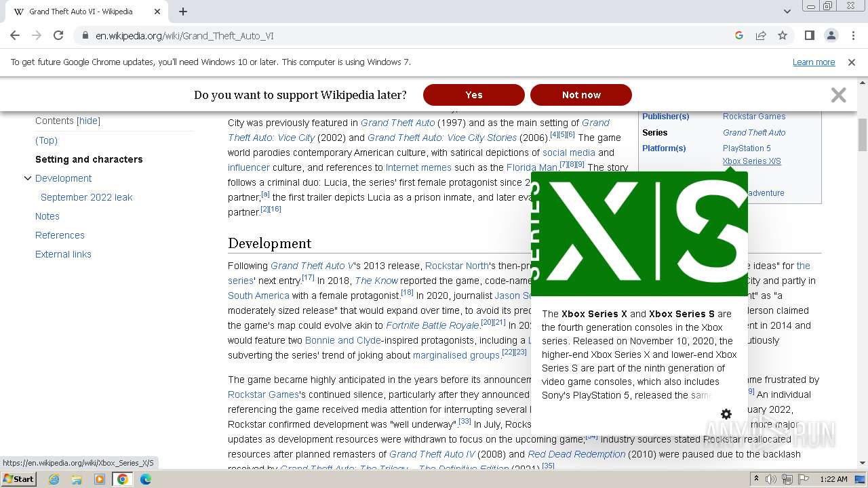Open the Vice City Stories link
This screenshot has height=488, width=868.
[x=442, y=138]
